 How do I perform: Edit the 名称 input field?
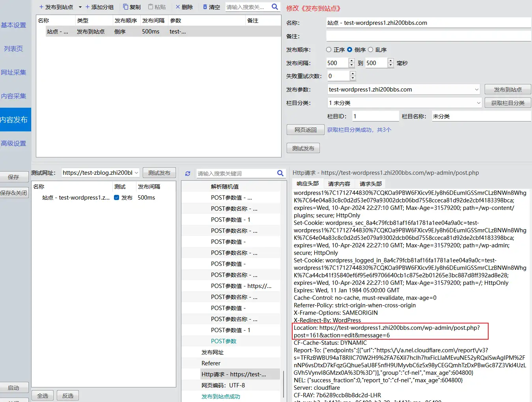pos(429,23)
